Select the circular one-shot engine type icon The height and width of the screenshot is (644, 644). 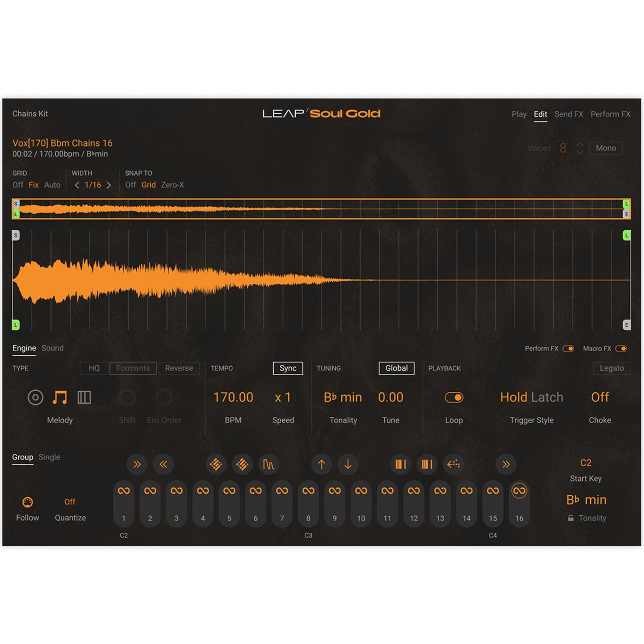35,398
